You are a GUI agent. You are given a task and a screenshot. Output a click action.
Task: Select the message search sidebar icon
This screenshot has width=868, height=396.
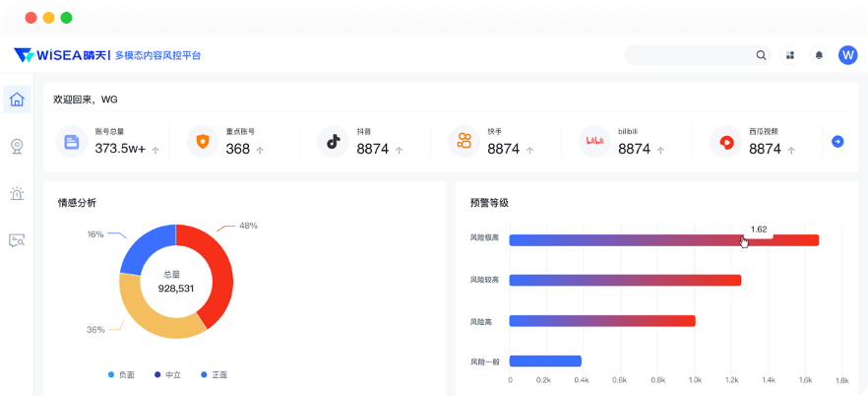(17, 240)
